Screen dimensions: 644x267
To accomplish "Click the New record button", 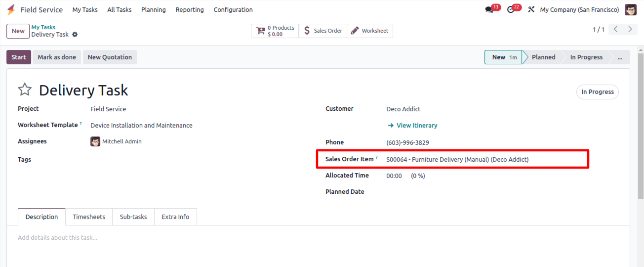I will [x=18, y=31].
